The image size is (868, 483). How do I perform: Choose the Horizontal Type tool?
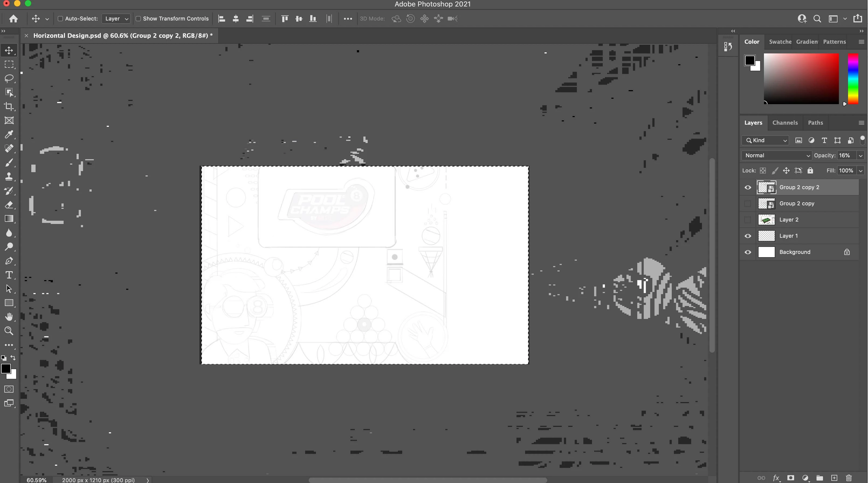(9, 275)
